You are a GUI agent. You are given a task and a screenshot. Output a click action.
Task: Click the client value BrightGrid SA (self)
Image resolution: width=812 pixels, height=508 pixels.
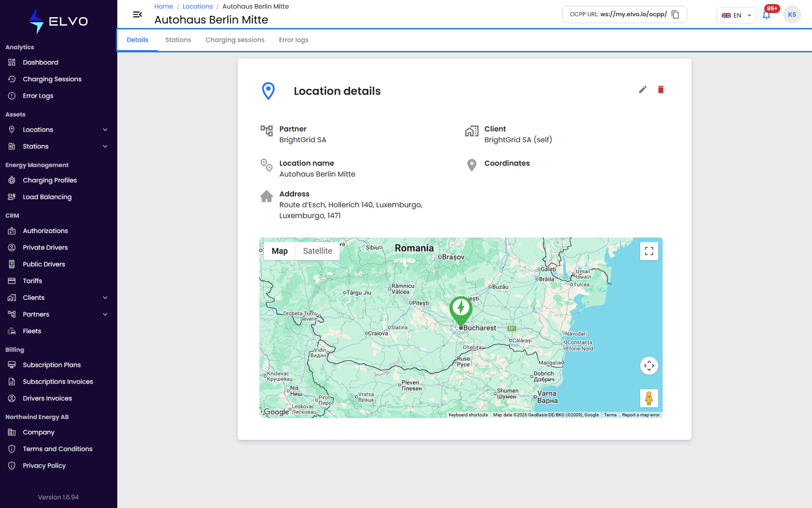(518, 140)
